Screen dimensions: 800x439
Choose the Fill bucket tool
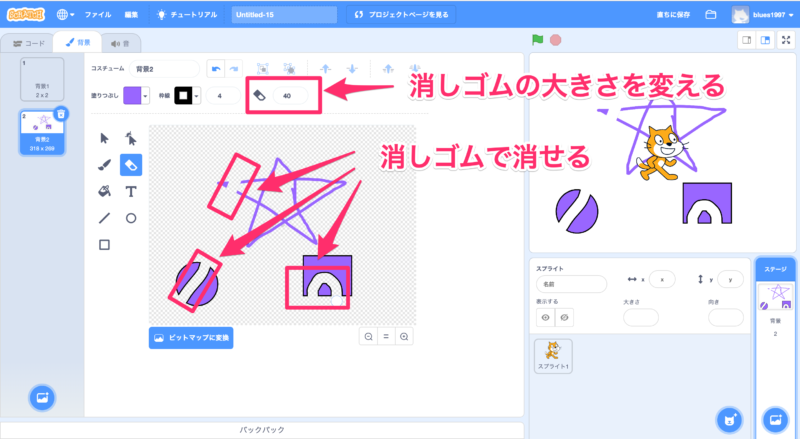[x=105, y=191]
